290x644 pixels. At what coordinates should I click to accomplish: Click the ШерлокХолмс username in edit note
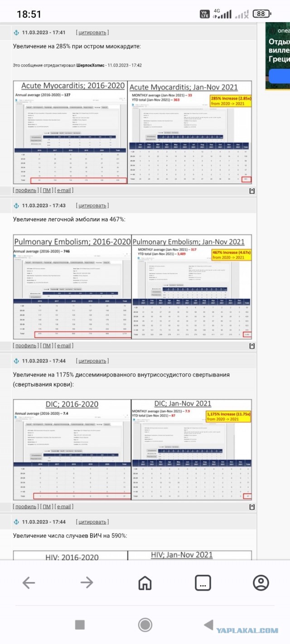(x=90, y=65)
